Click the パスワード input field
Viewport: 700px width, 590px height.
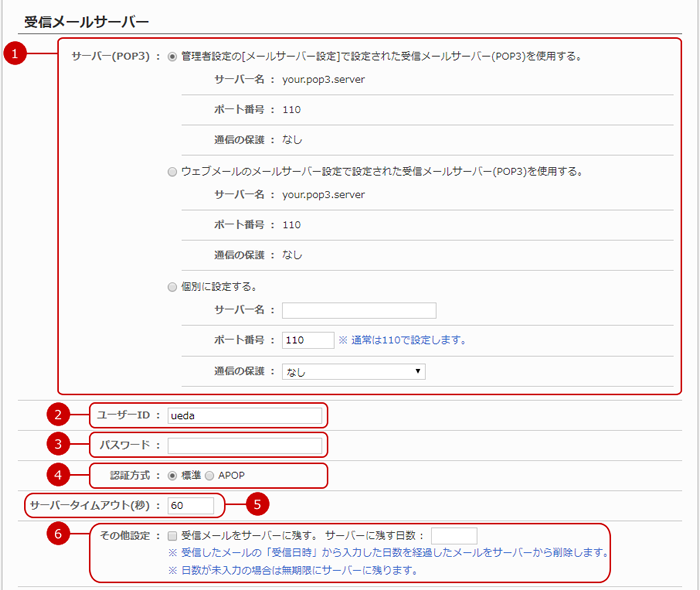point(245,445)
